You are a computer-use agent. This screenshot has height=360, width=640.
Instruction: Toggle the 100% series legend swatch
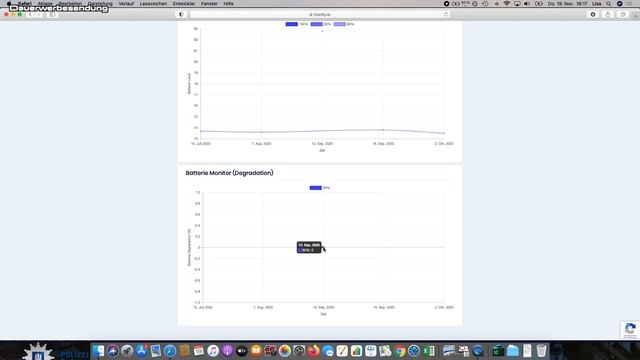291,24
